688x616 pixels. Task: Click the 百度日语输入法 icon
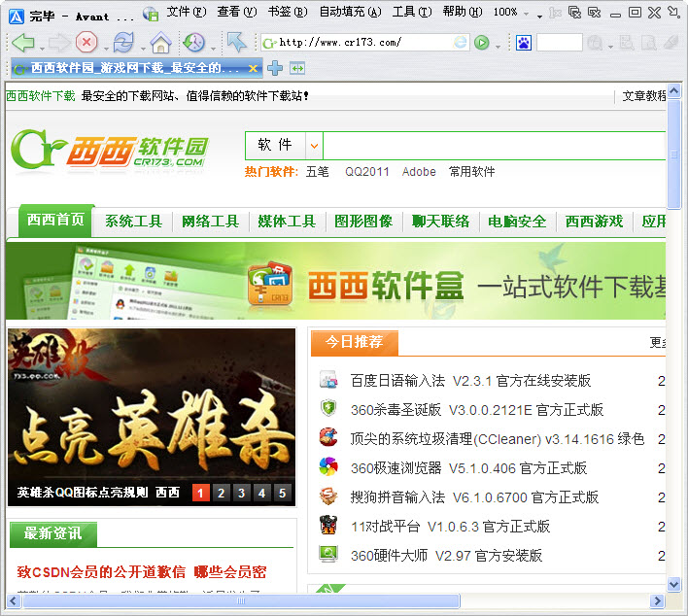328,379
